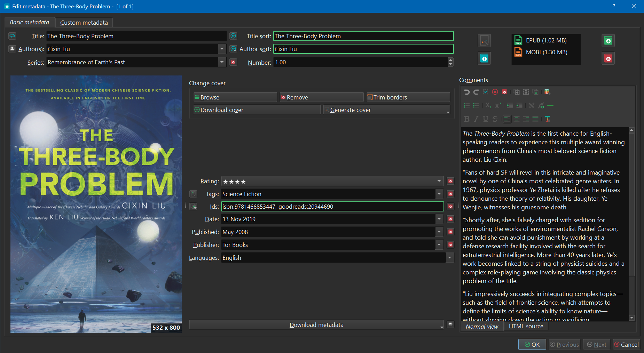Click the remove format red book icon

click(608, 58)
